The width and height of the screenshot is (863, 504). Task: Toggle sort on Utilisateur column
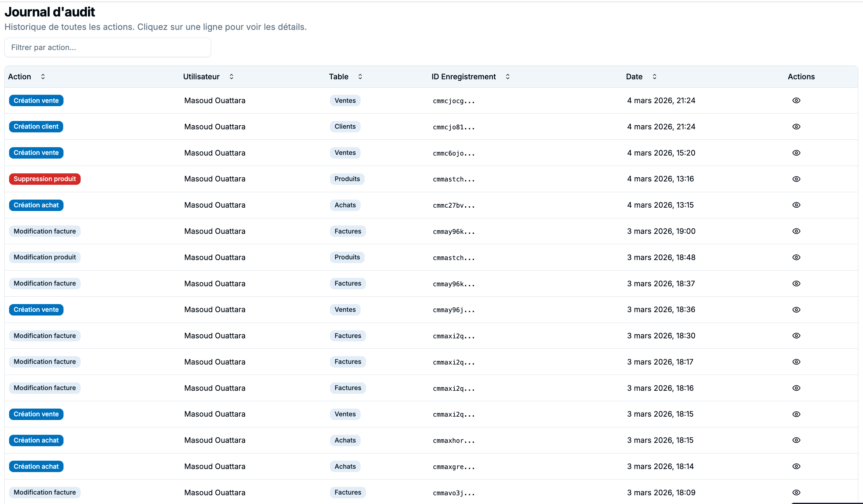pos(231,77)
